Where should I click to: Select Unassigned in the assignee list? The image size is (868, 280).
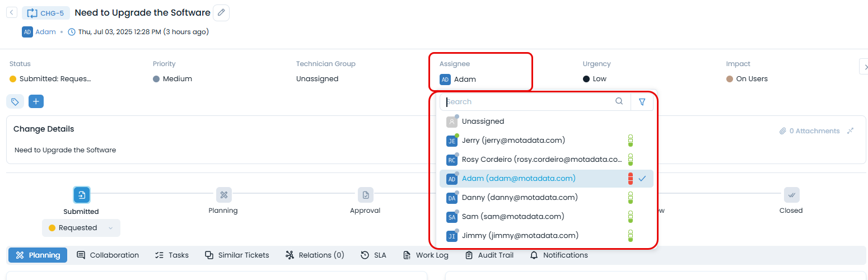coord(546,122)
